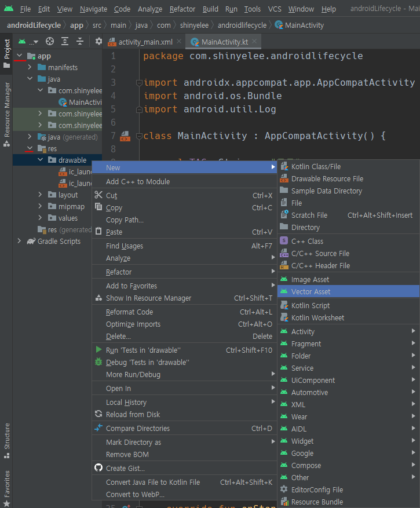420x508 pixels.
Task: Open project panel settings gear
Action: click(x=98, y=41)
